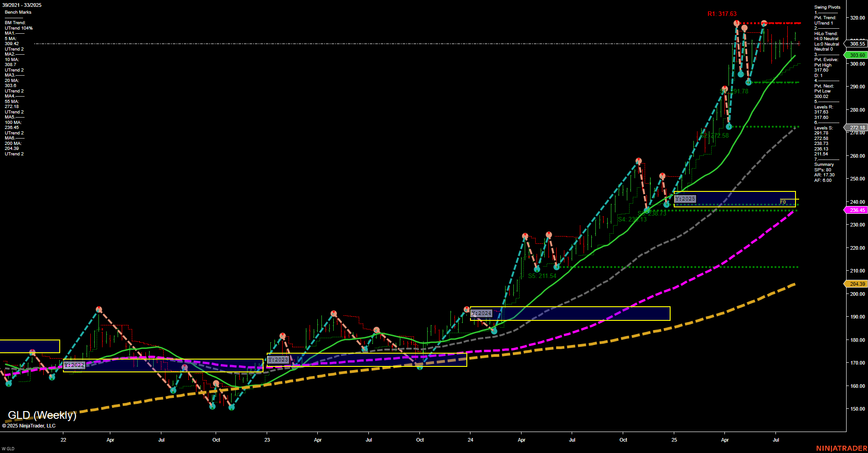Click the R1: 317.63 resistance label
Viewport: 868px width, 453px height.
pos(723,14)
